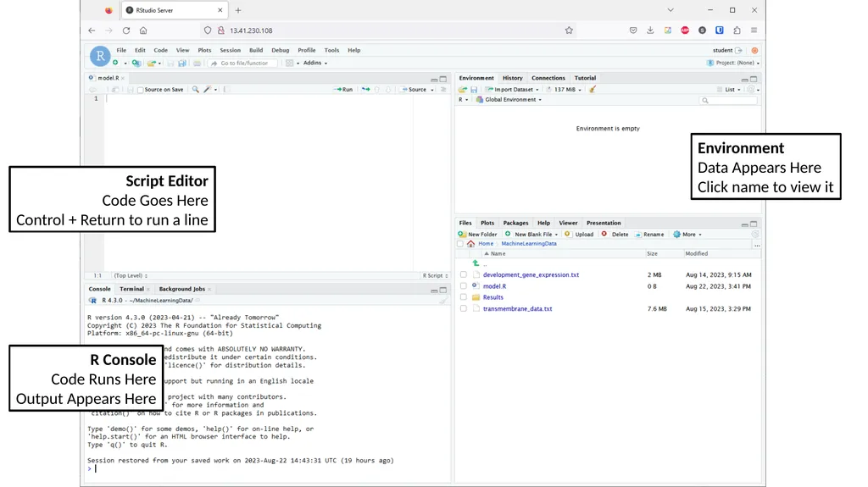Click the MachineLearningData breadcrumb link

pos(529,244)
